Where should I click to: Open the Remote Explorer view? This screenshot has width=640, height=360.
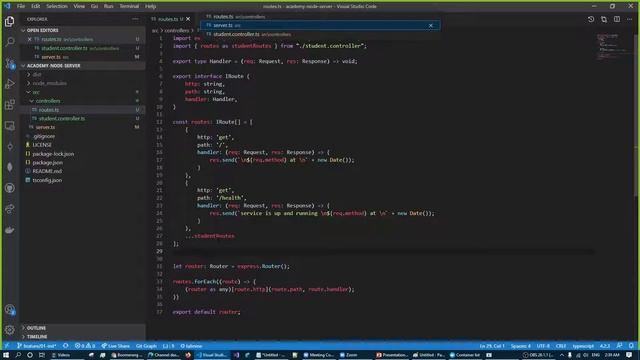pos(10,126)
